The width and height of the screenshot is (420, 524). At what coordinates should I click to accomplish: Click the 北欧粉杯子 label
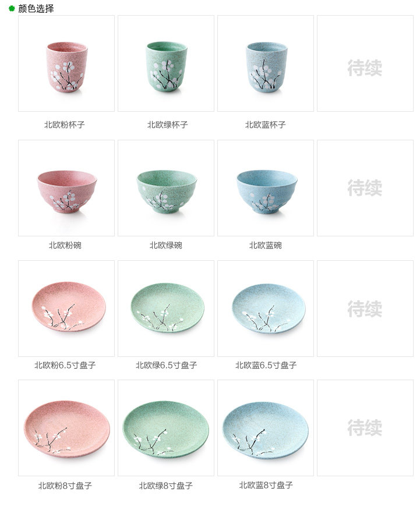click(x=65, y=125)
